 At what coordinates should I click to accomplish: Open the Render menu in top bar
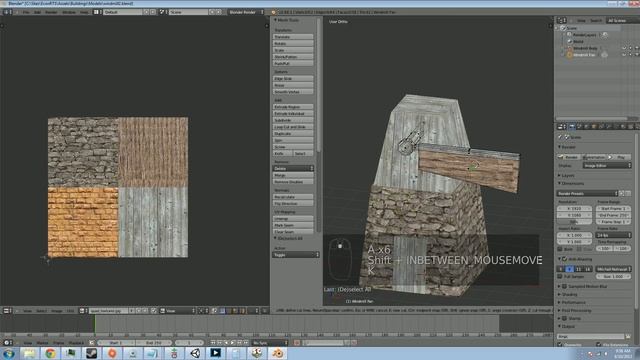51,12
